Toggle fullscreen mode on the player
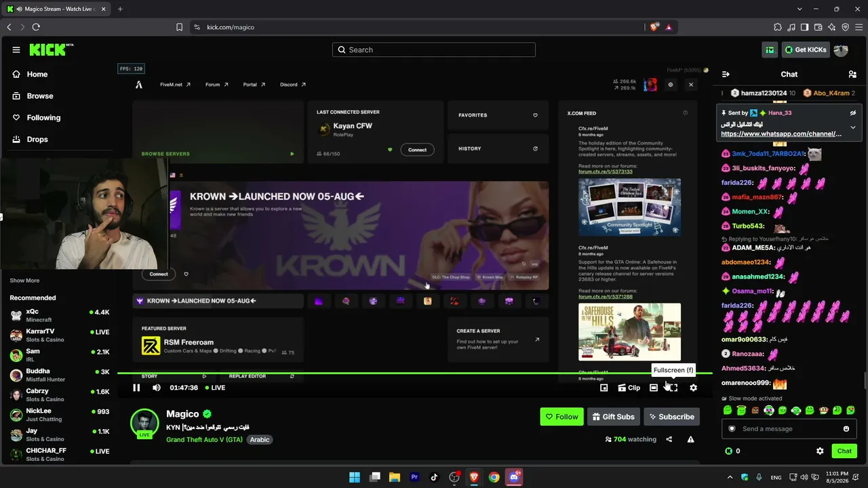Screen dimensions: 868x488 pos(672,388)
